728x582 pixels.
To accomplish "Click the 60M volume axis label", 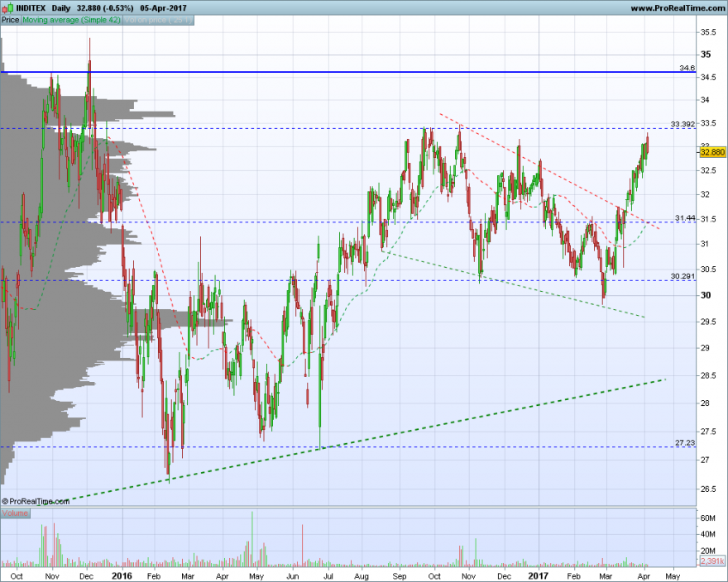I will [707, 518].
